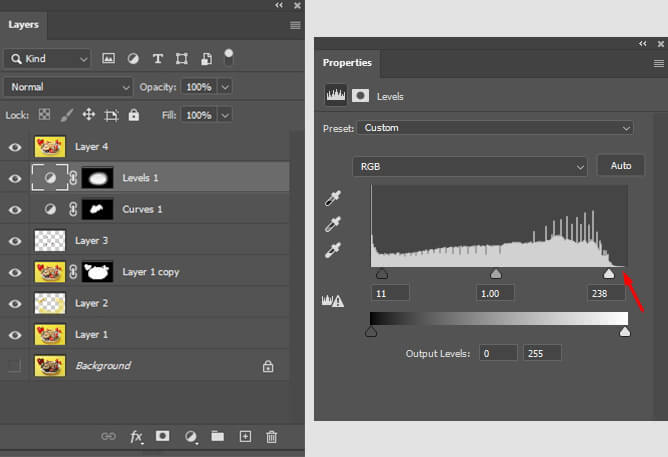Add a layer mask
Image resolution: width=668 pixels, height=457 pixels.
162,436
